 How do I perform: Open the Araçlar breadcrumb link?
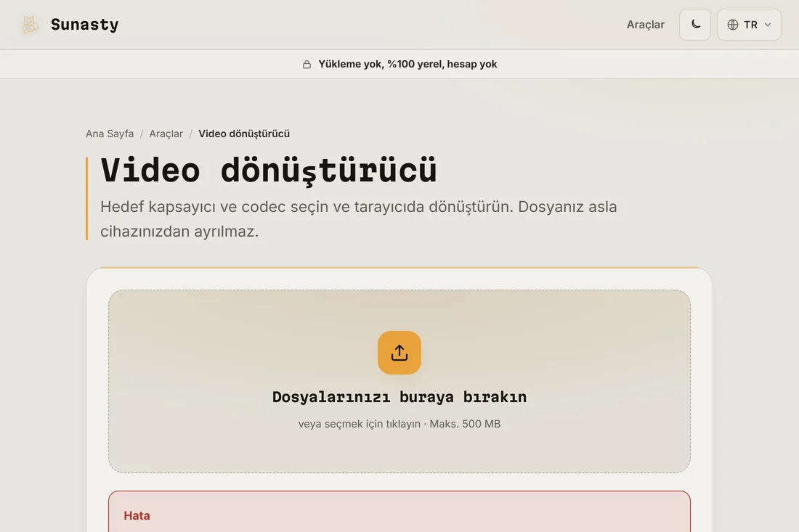166,134
